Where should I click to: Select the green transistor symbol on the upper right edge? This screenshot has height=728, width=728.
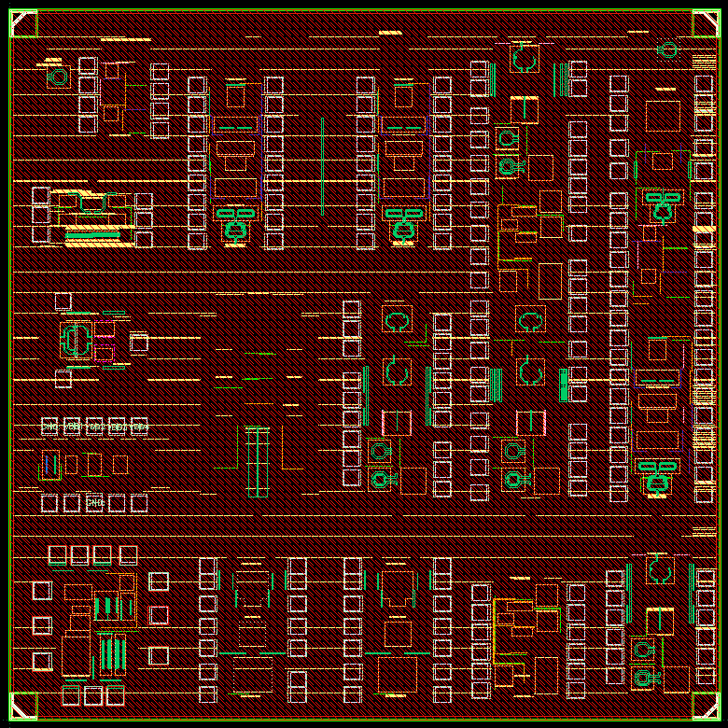pyautogui.click(x=663, y=205)
